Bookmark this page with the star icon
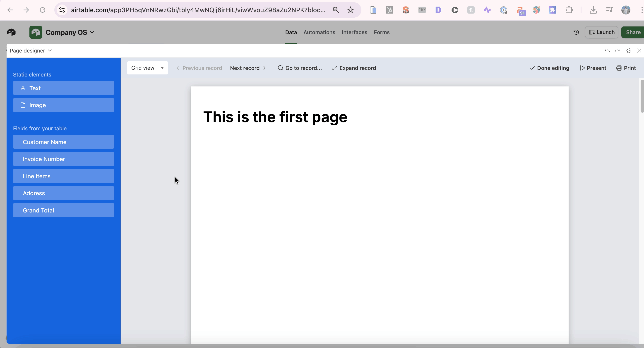This screenshot has width=644, height=348. (350, 10)
